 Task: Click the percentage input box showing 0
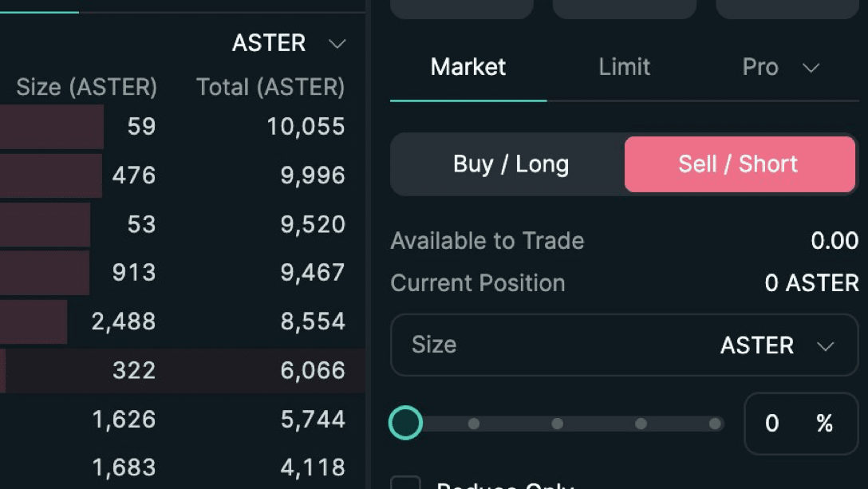pyautogui.click(x=801, y=424)
